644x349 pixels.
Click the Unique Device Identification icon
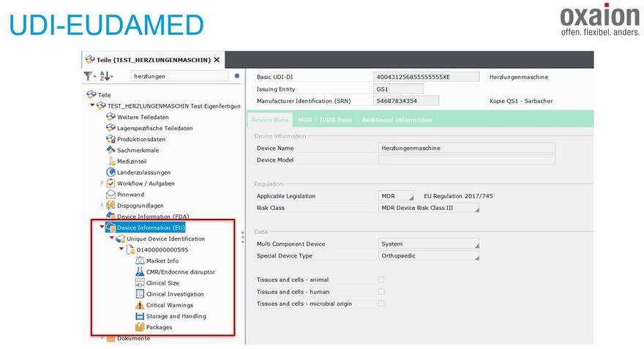click(x=120, y=239)
